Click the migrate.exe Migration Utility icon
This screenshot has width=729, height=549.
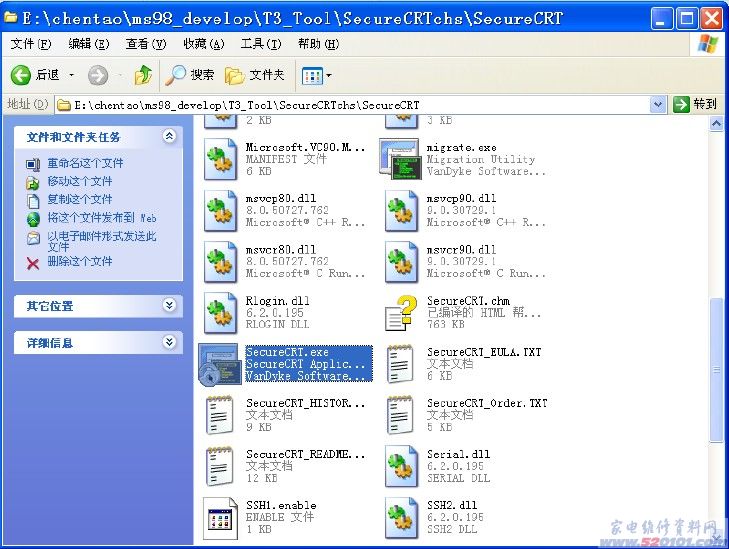400,158
